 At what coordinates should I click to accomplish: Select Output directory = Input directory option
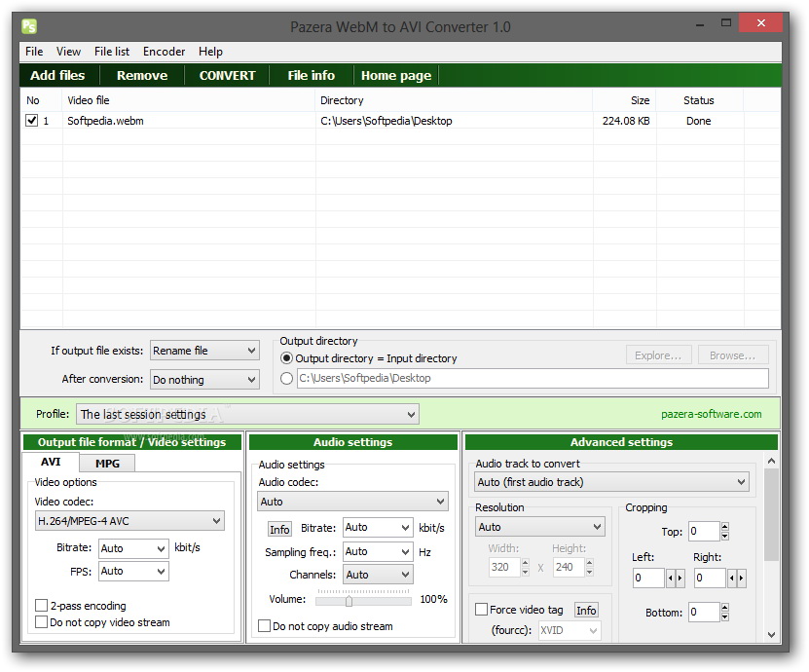coord(286,358)
